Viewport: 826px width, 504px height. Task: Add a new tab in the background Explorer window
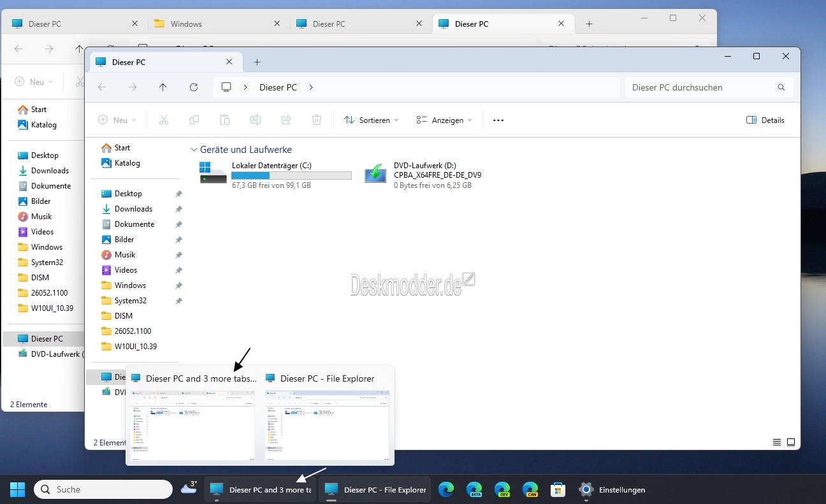589,24
